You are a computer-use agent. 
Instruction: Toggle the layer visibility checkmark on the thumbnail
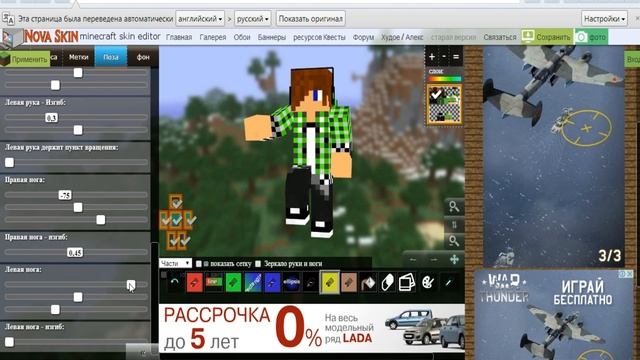coord(436,94)
